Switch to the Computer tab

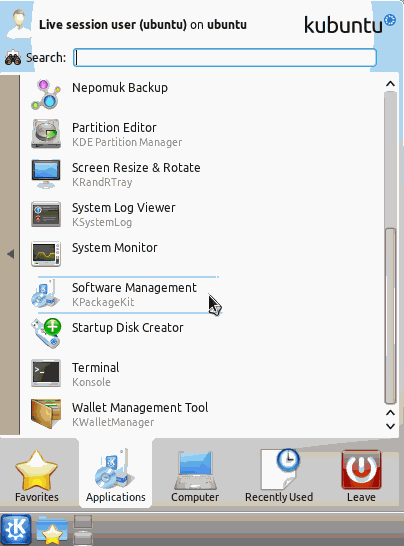195,476
